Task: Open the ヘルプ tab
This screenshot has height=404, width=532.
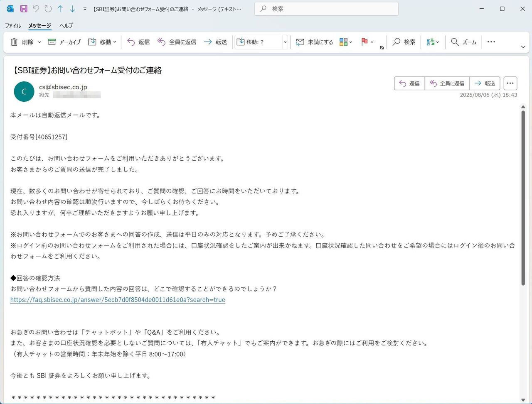Action: pyautogui.click(x=66, y=26)
